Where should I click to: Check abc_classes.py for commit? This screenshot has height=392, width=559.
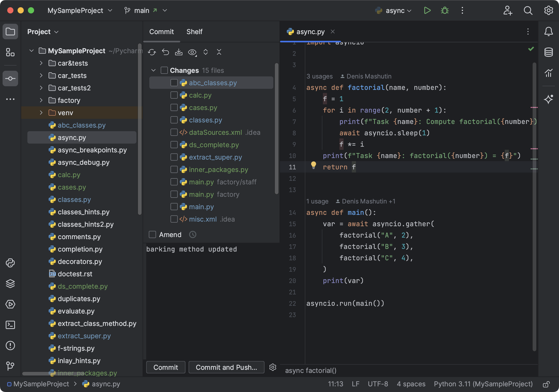pos(174,83)
